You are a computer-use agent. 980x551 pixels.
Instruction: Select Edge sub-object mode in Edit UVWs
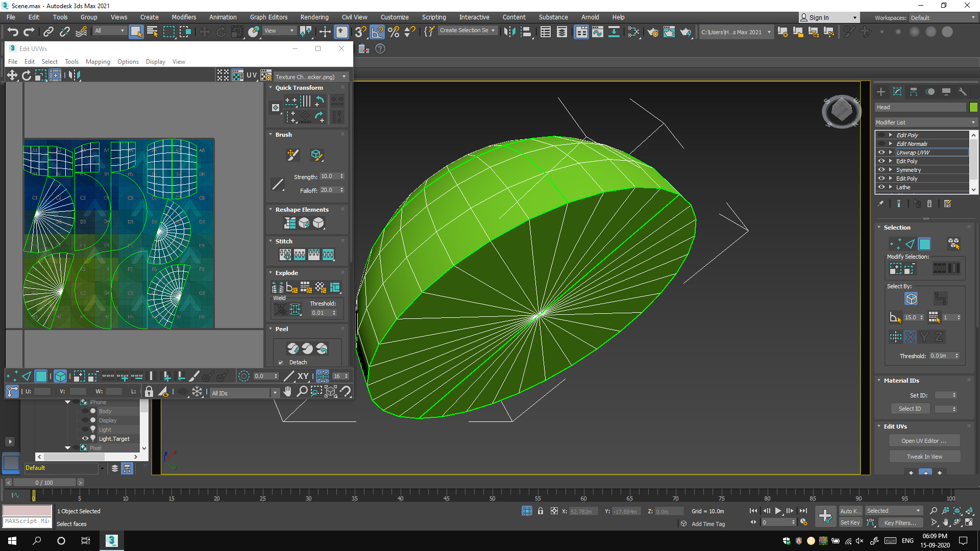point(27,377)
